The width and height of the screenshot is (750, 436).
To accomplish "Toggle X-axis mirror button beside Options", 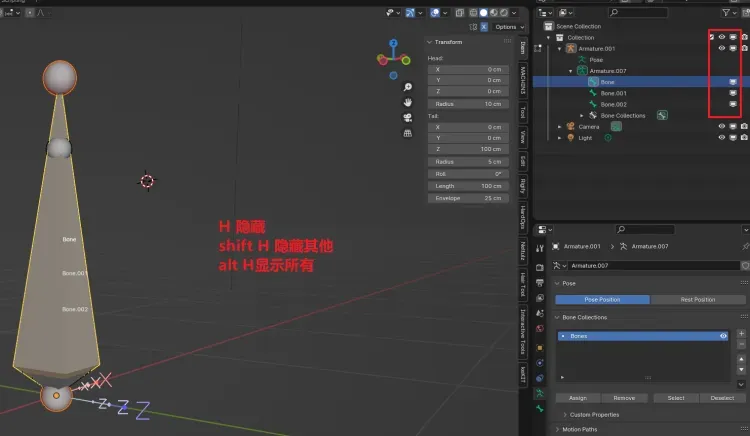I will click(x=484, y=27).
